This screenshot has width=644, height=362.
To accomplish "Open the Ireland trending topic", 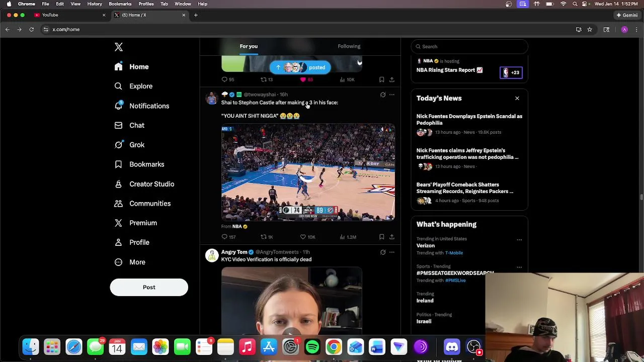I will coord(425,301).
